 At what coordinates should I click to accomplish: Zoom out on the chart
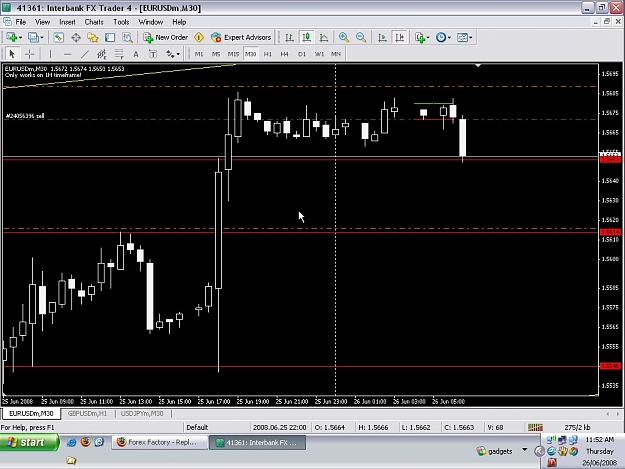pyautogui.click(x=361, y=37)
